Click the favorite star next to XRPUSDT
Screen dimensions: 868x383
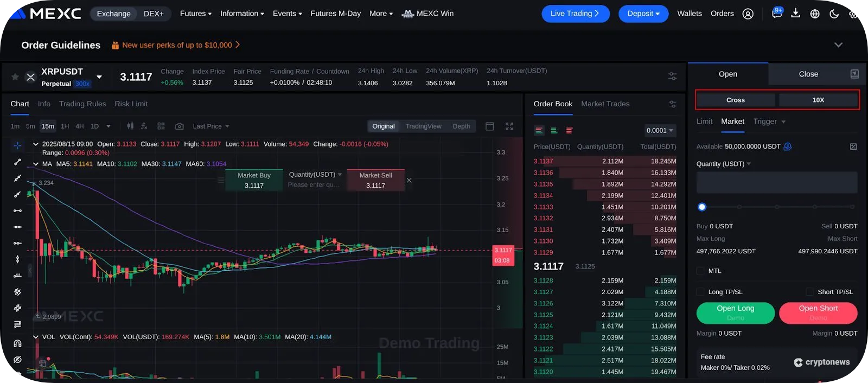(x=15, y=77)
